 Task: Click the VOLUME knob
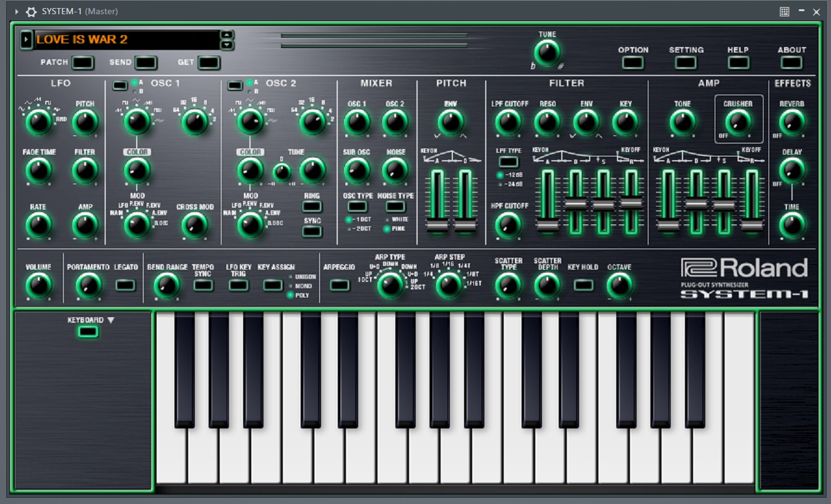click(38, 286)
